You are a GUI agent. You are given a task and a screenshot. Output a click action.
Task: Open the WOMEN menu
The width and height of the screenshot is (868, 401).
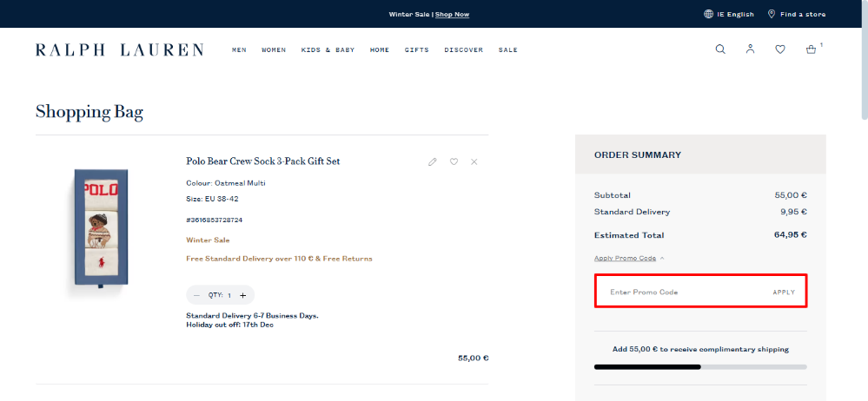(x=274, y=49)
